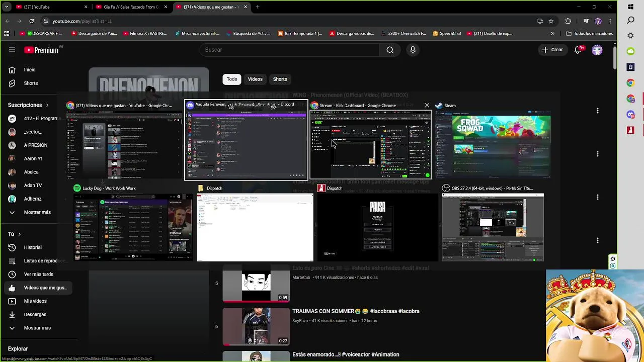Click the Discord icon in the taskbar

point(631,115)
